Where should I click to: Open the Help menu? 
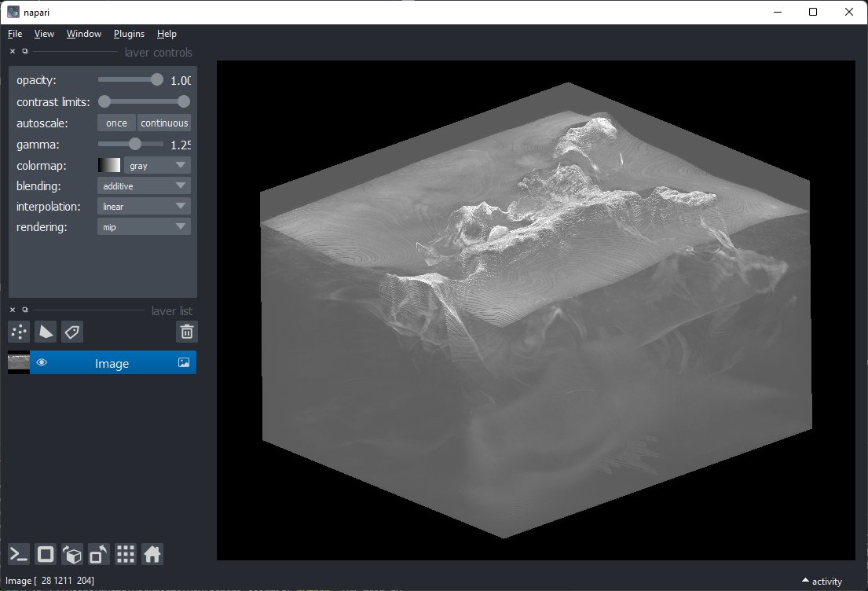tap(167, 34)
